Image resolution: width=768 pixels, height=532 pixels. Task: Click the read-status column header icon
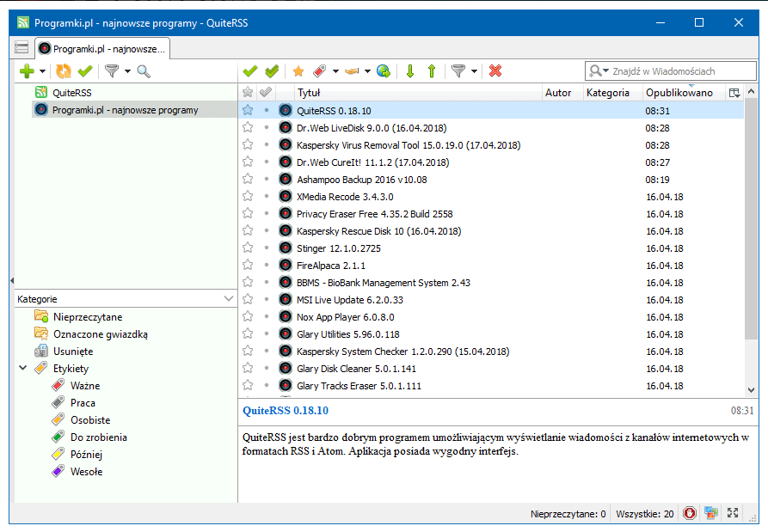266,93
